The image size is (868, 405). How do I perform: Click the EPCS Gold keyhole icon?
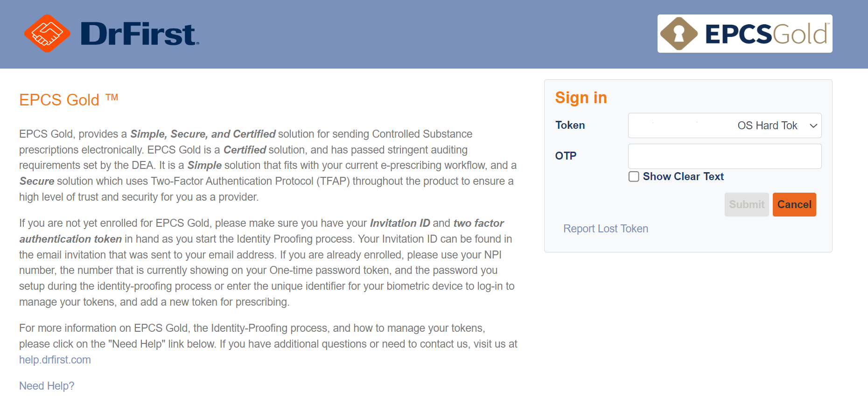[x=679, y=34]
